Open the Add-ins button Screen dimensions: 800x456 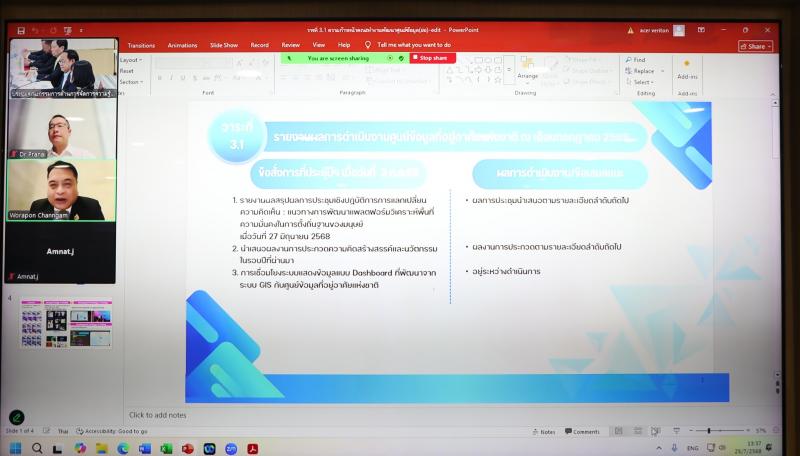pyautogui.click(x=687, y=70)
